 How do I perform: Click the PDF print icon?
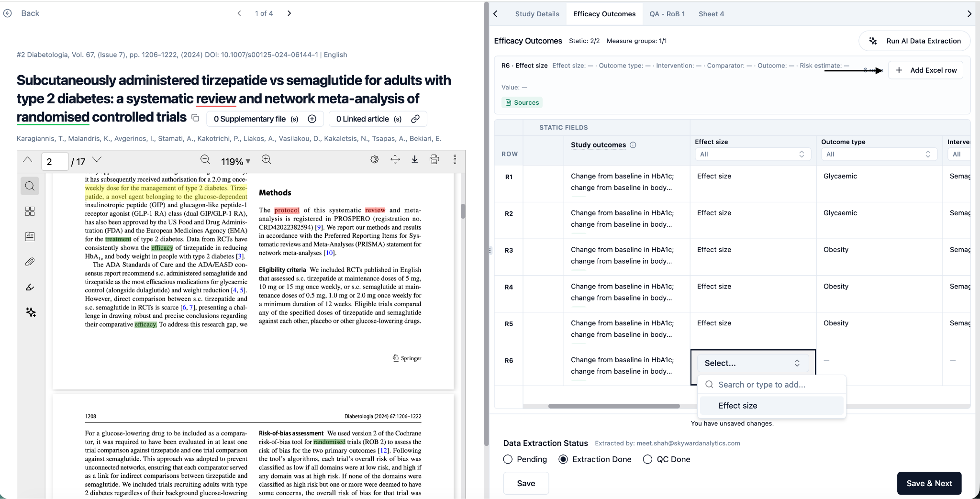[434, 160]
